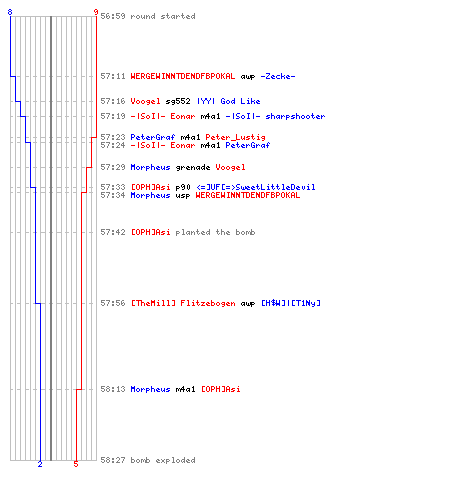
Task: Click the 56:59 round started label
Action: click(148, 16)
